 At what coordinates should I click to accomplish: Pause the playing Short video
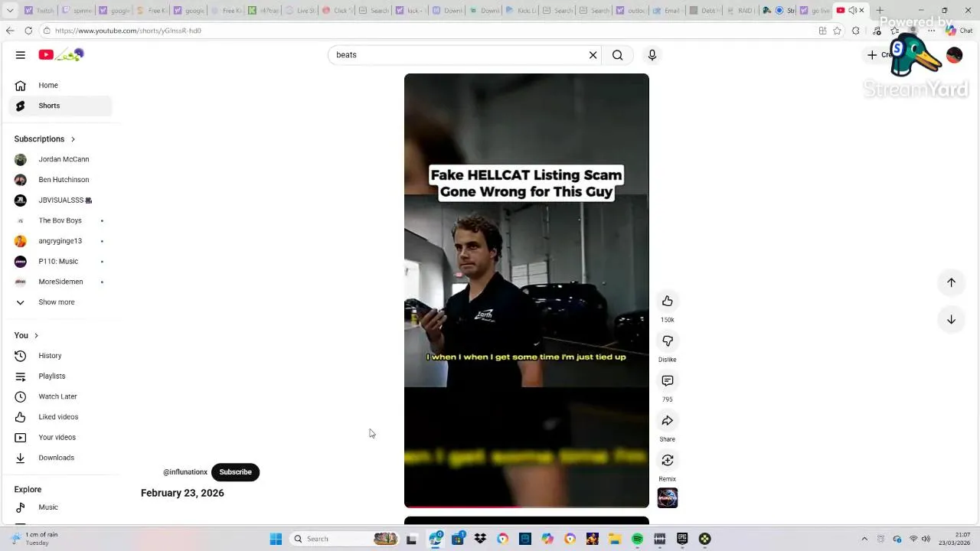(527, 291)
